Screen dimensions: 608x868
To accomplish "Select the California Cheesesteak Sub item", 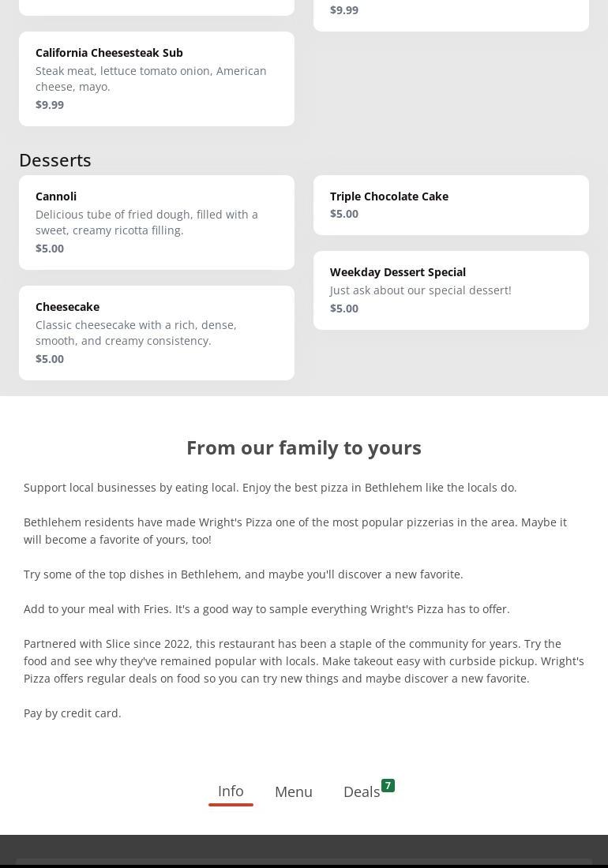I will (x=156, y=79).
